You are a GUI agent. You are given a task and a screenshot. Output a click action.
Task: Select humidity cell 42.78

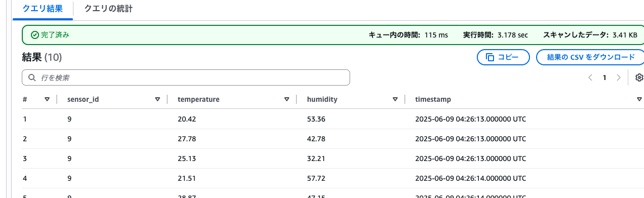pyautogui.click(x=316, y=139)
